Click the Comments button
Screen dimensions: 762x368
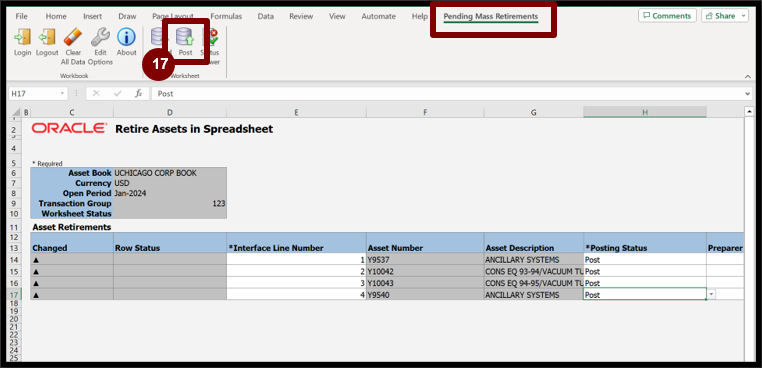click(x=667, y=16)
